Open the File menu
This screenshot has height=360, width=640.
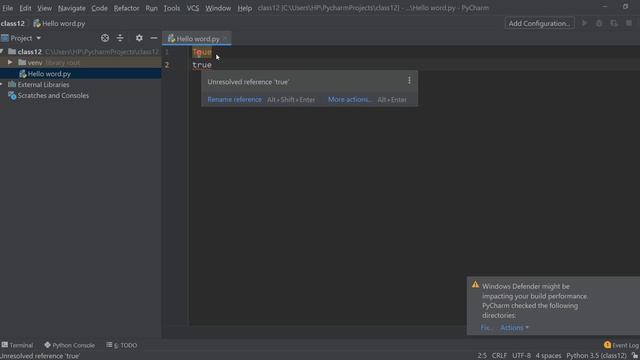click(7, 8)
